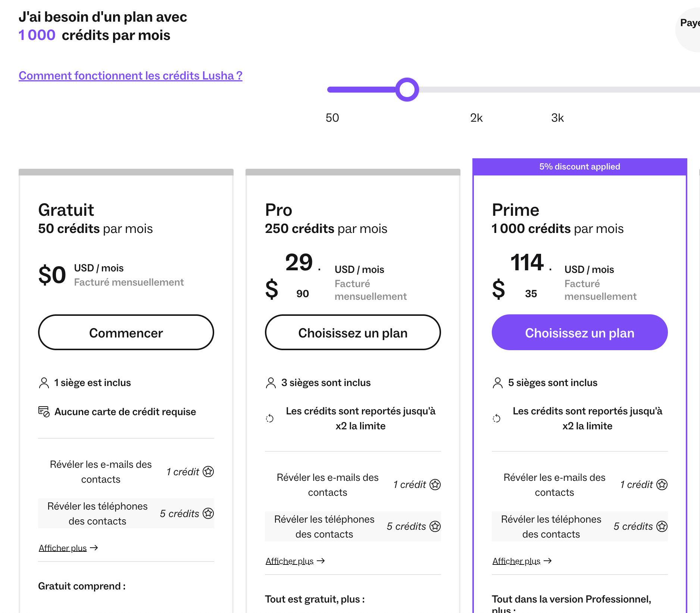Click the rollover credits icon in Pro plan
700x613 pixels.
click(x=270, y=418)
